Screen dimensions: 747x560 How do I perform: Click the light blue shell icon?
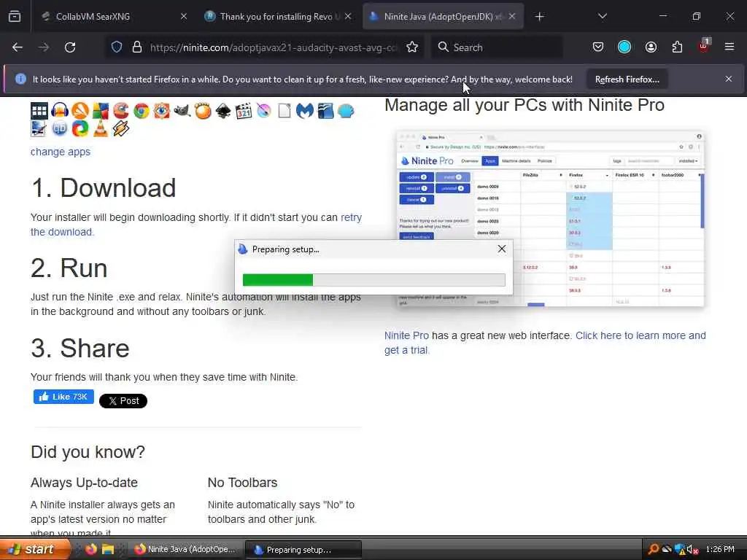click(x=346, y=111)
